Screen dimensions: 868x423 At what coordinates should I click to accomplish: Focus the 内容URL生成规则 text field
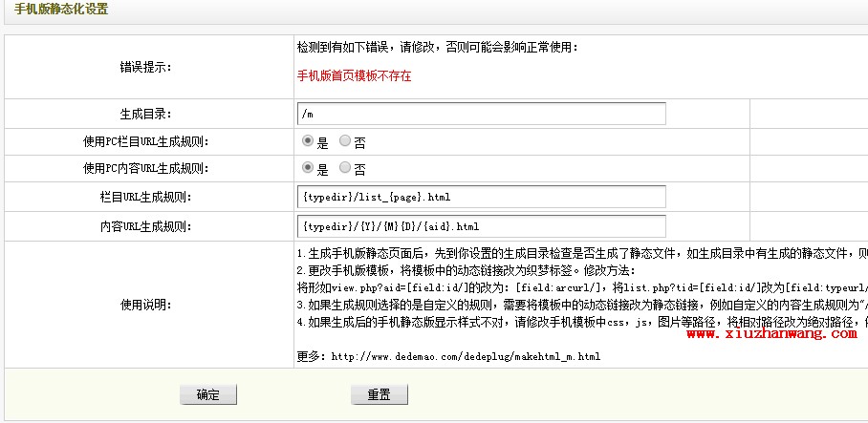click(481, 226)
